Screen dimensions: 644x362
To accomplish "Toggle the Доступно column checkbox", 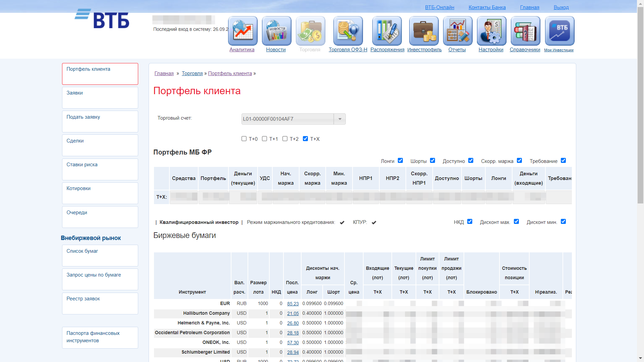I will [471, 161].
